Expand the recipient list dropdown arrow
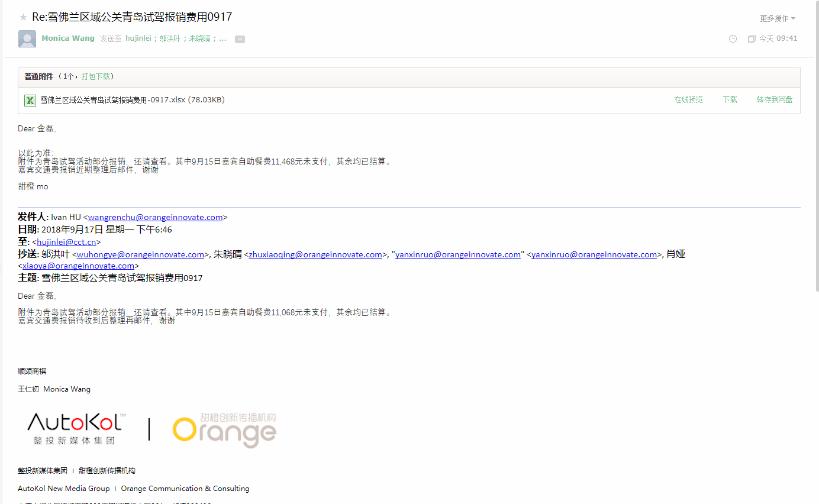This screenshot has height=504, width=819. point(240,39)
